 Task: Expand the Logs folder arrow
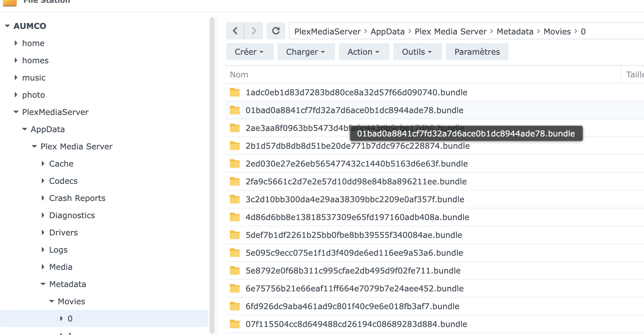[43, 250]
